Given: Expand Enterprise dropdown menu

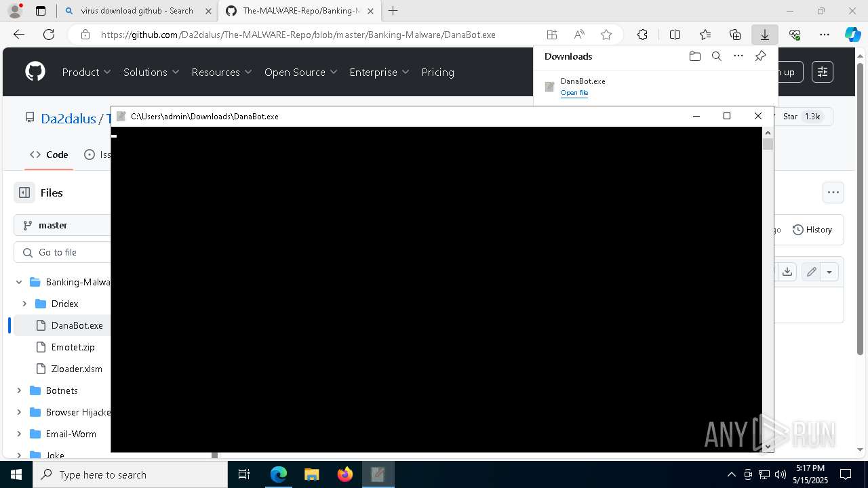Looking at the screenshot, I should pyautogui.click(x=380, y=72).
